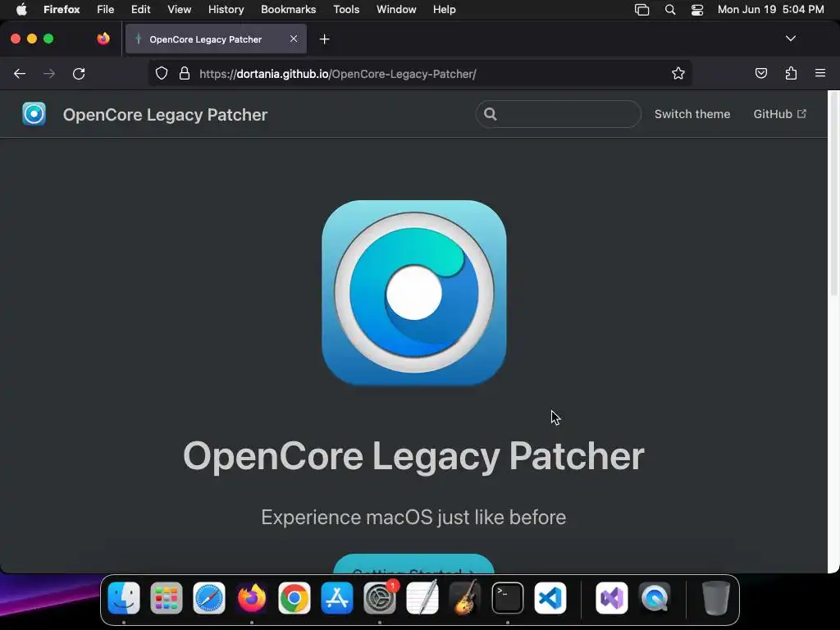Open the QuickTime-style Q app in Dock
Image resolution: width=840 pixels, height=630 pixels.
click(x=655, y=598)
